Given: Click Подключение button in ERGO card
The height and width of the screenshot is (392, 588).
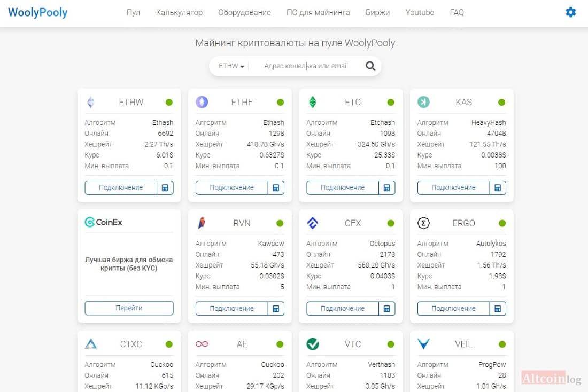Looking at the screenshot, I should coord(453,309).
